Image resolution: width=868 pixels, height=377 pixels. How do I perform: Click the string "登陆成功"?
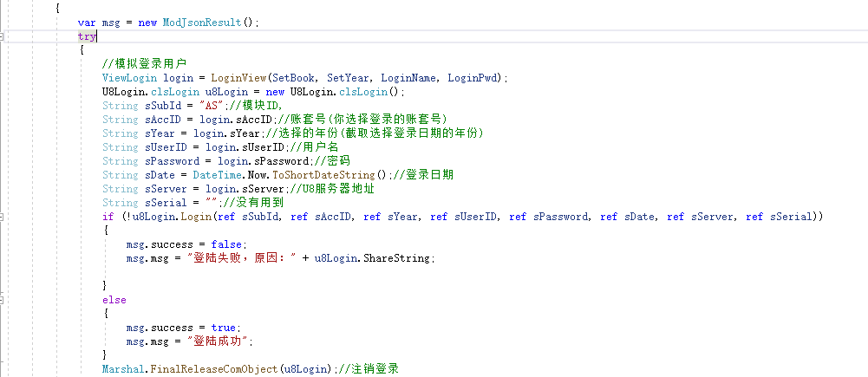[218, 341]
